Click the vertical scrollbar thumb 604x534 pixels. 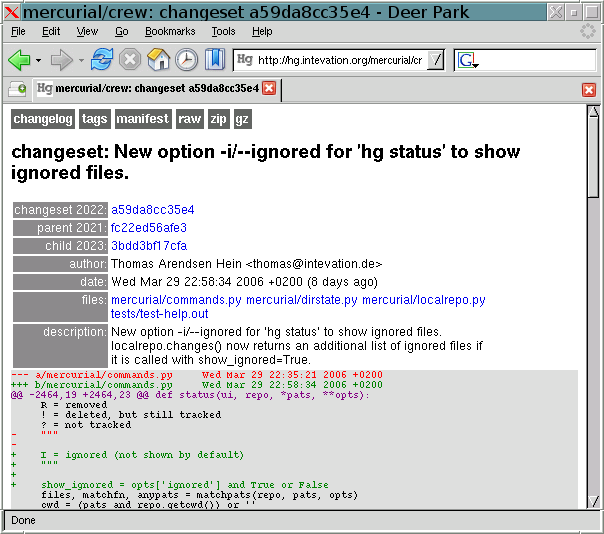coord(594,158)
